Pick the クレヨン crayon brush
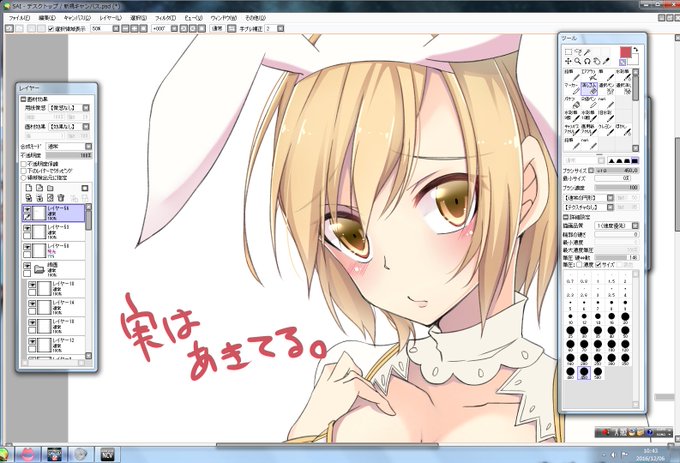The height and width of the screenshot is (463, 680). coord(606,130)
